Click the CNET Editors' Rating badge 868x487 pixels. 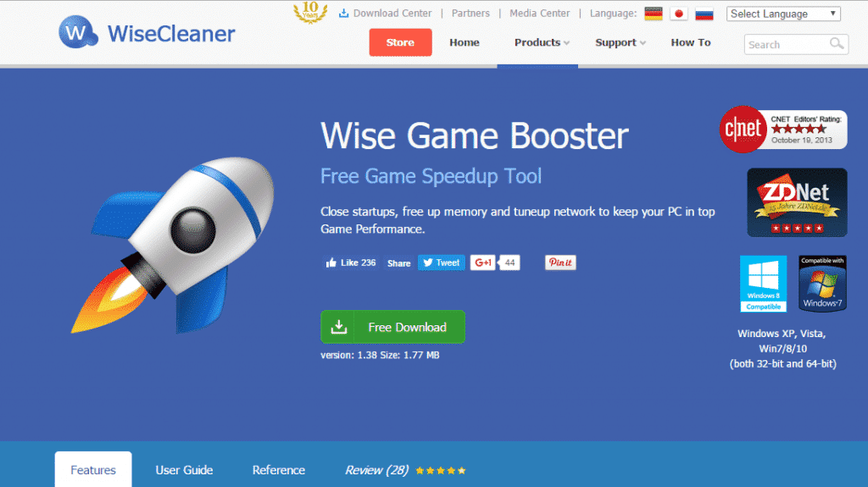tap(782, 130)
